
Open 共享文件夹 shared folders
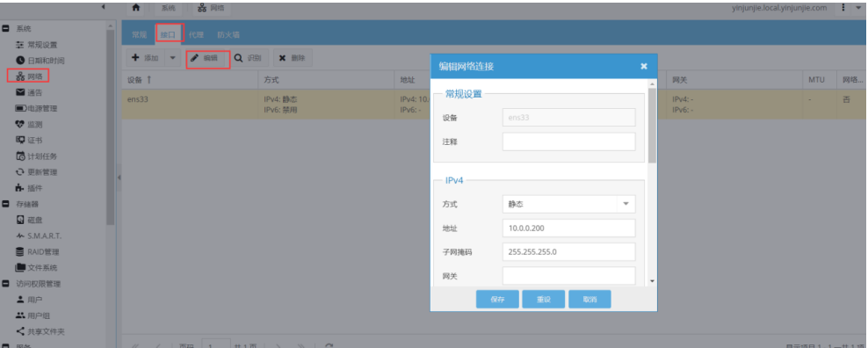tap(40, 331)
